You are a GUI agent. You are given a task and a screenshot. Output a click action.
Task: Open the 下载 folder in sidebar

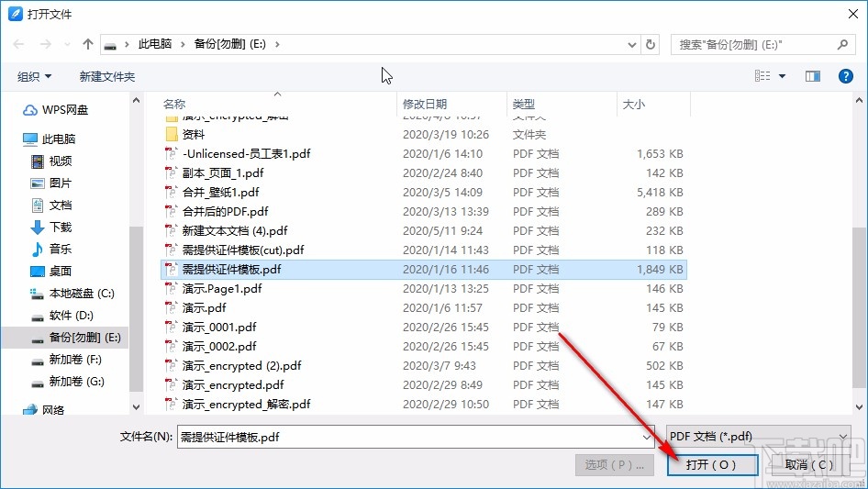point(51,227)
